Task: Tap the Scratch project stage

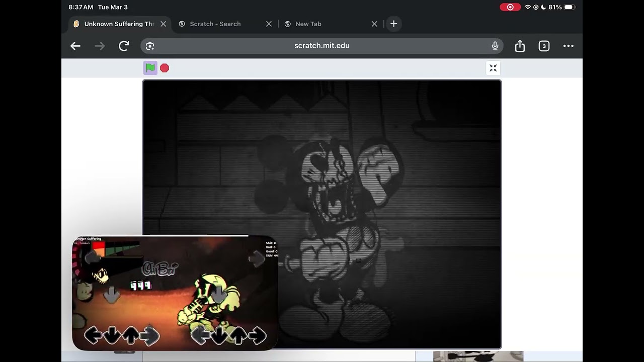Action: [322, 214]
